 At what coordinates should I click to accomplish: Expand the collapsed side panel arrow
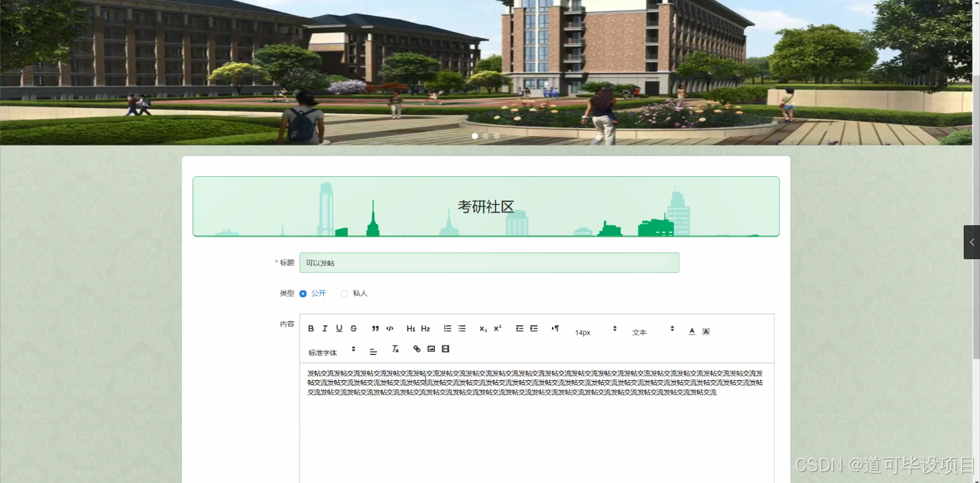pos(972,242)
